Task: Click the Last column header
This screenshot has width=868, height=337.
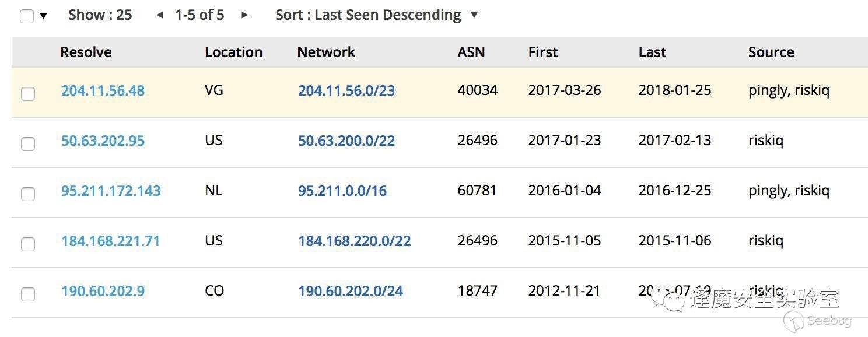Action: (x=652, y=52)
